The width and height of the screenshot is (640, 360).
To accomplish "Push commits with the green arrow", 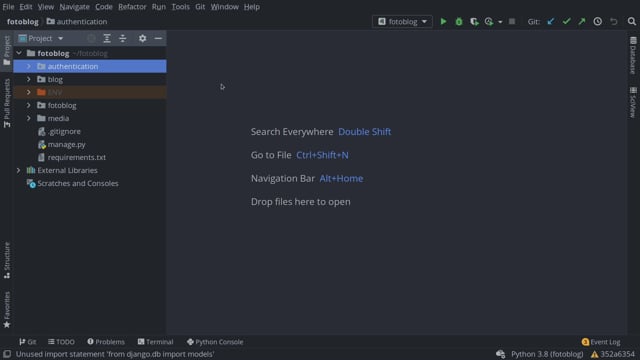I will [x=582, y=22].
